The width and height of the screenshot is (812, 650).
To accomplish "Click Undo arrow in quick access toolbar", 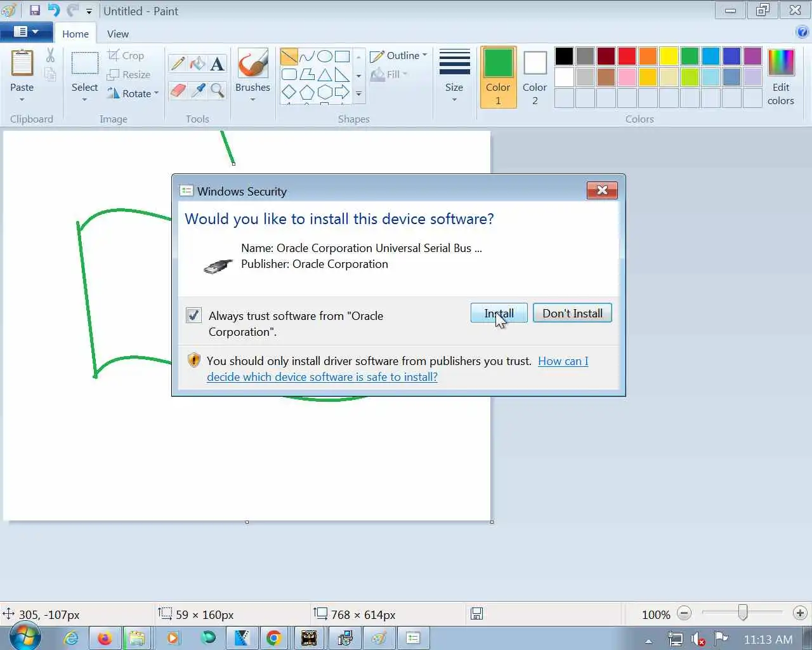I will [54, 11].
